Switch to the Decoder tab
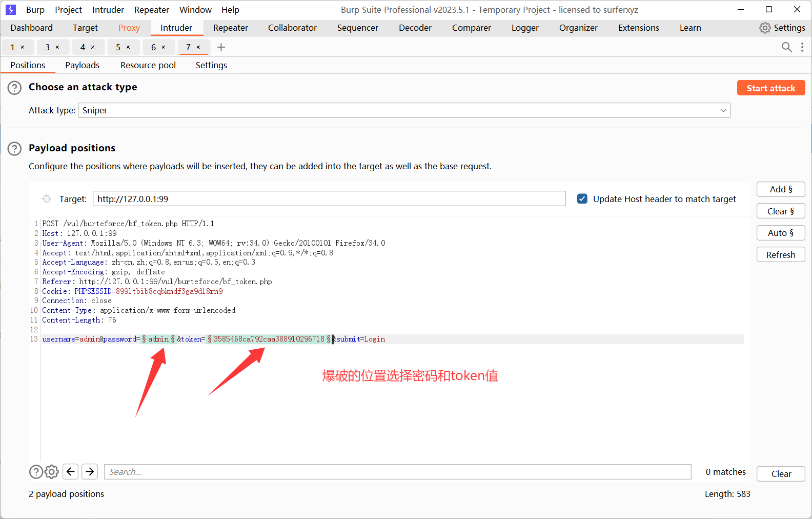The height and width of the screenshot is (519, 812). tap(415, 28)
